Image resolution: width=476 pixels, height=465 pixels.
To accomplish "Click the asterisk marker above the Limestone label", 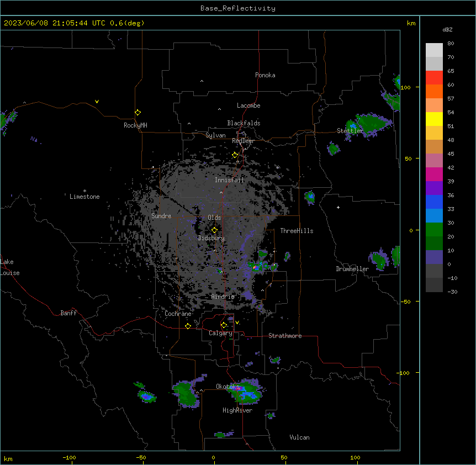I will (84, 191).
